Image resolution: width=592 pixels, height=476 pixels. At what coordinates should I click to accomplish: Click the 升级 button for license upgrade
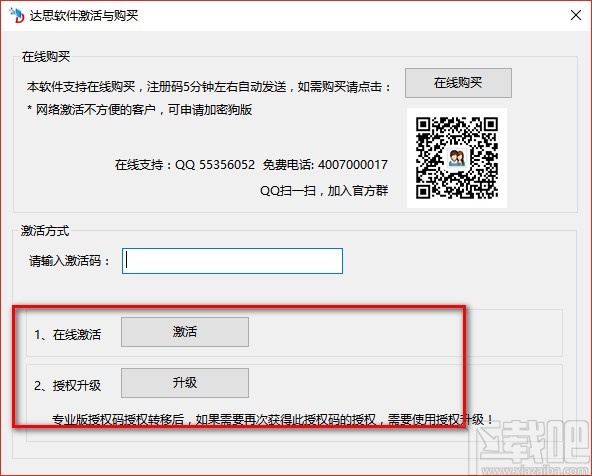coord(185,383)
